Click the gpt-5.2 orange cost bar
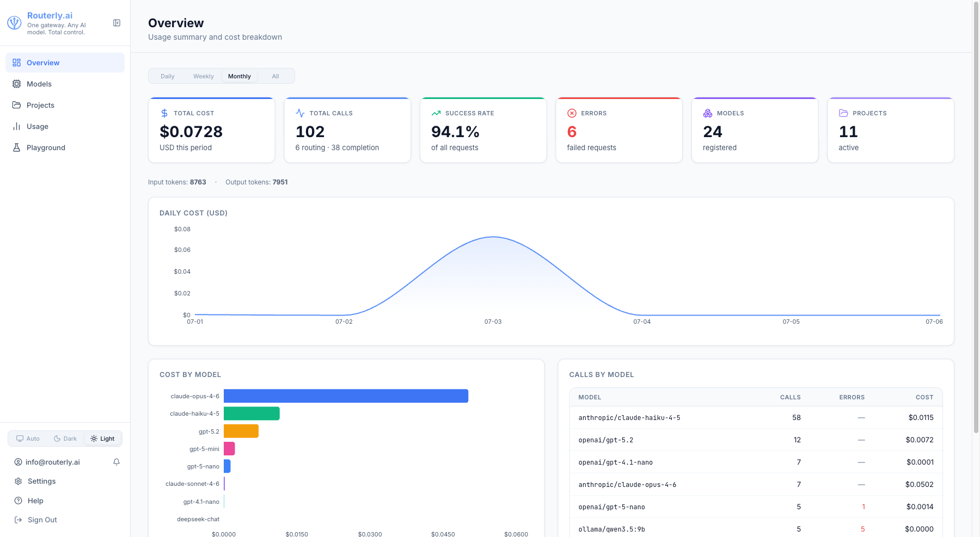The image size is (980, 537). 241,431
